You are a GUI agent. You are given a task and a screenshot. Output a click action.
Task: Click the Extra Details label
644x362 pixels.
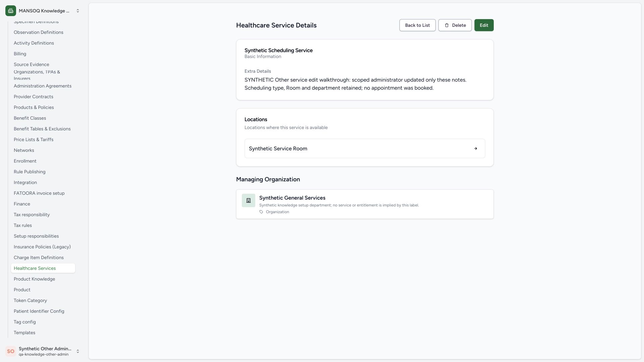(x=258, y=71)
